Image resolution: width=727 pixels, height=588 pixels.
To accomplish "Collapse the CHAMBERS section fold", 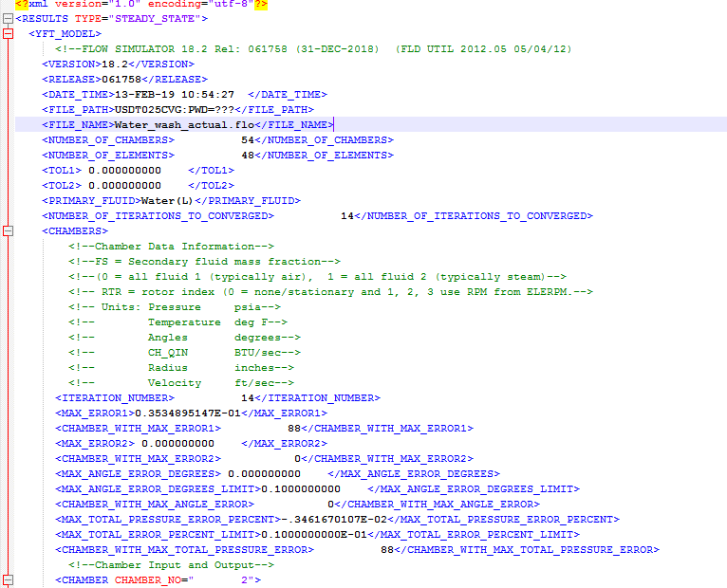I will [x=8, y=231].
